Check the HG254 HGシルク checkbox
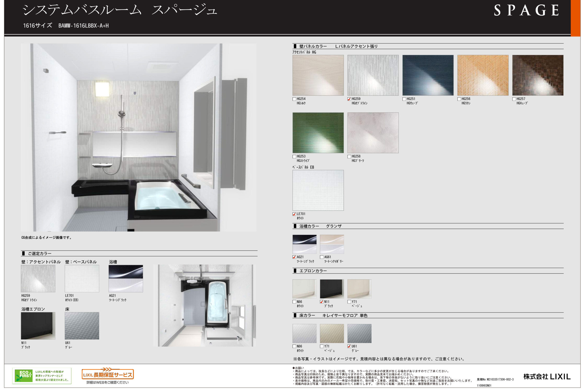585x392 pixels. tap(294, 99)
